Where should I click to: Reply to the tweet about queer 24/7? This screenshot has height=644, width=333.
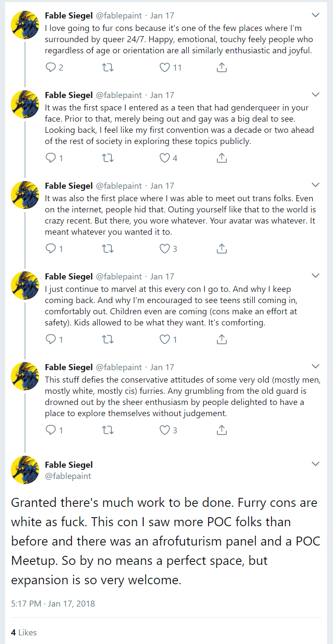(54, 67)
